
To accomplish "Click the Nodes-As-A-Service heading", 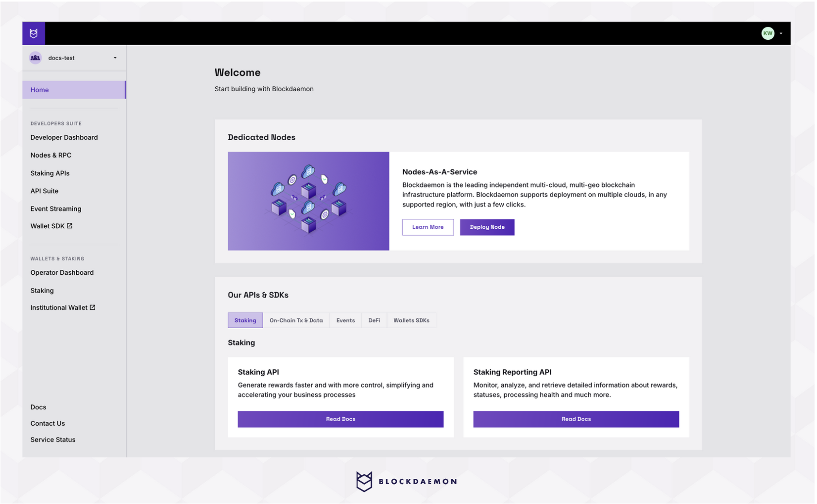I will [440, 172].
